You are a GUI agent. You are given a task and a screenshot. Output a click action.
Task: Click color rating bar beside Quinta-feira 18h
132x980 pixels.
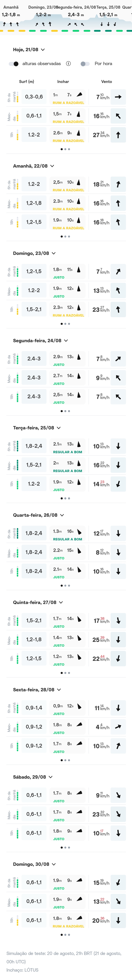pyautogui.click(x=17, y=659)
